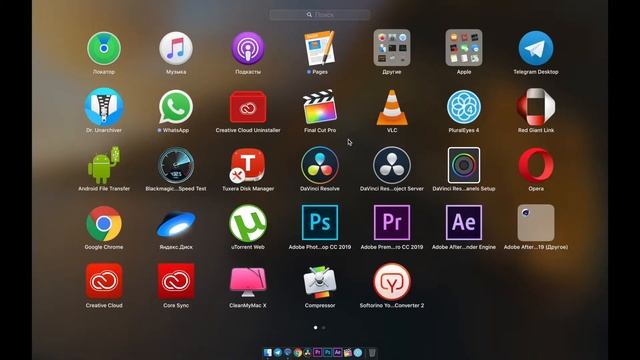Screen dimensions: 640x360
Task: Open Google Chrome from the grid
Action: [x=104, y=224]
